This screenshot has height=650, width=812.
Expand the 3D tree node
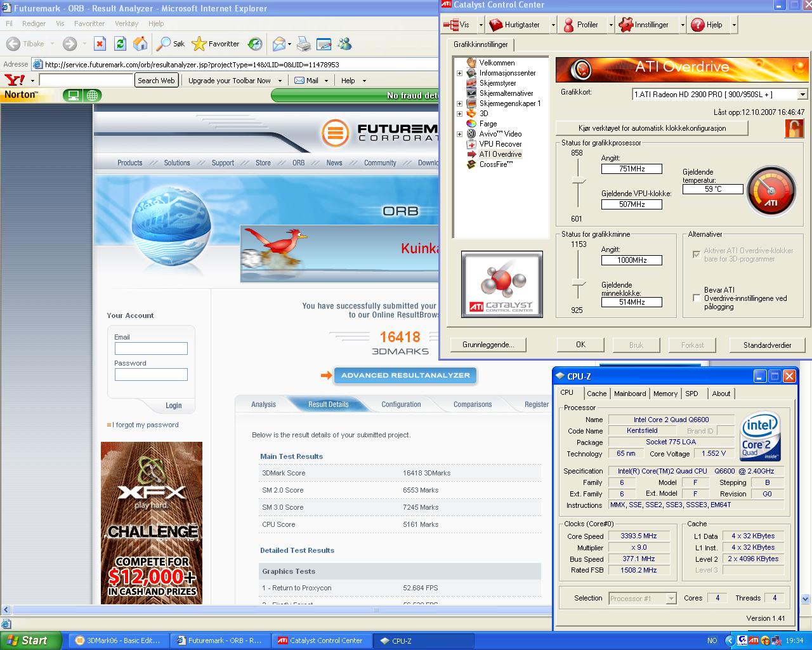459,114
